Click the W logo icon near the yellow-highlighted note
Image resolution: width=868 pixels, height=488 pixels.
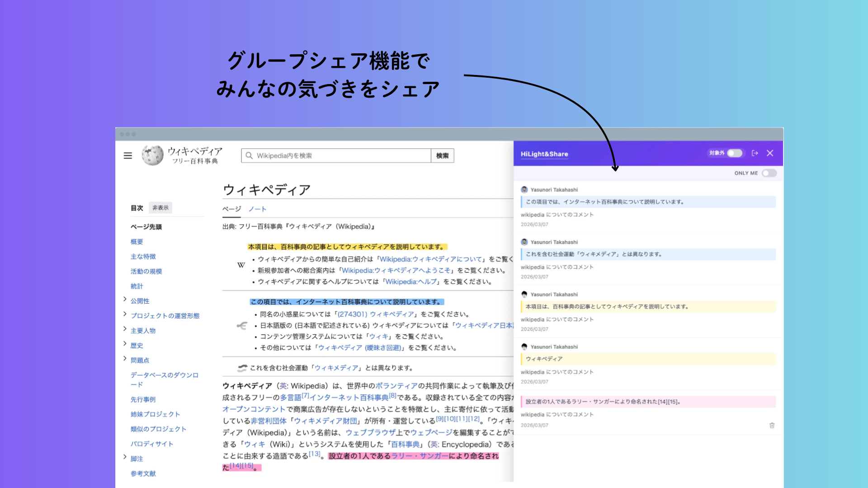tap(241, 265)
